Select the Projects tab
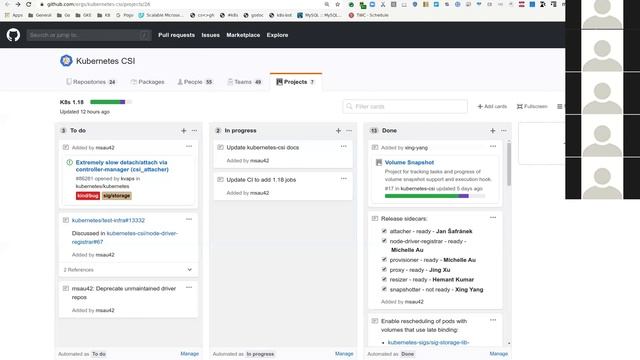 tap(296, 82)
